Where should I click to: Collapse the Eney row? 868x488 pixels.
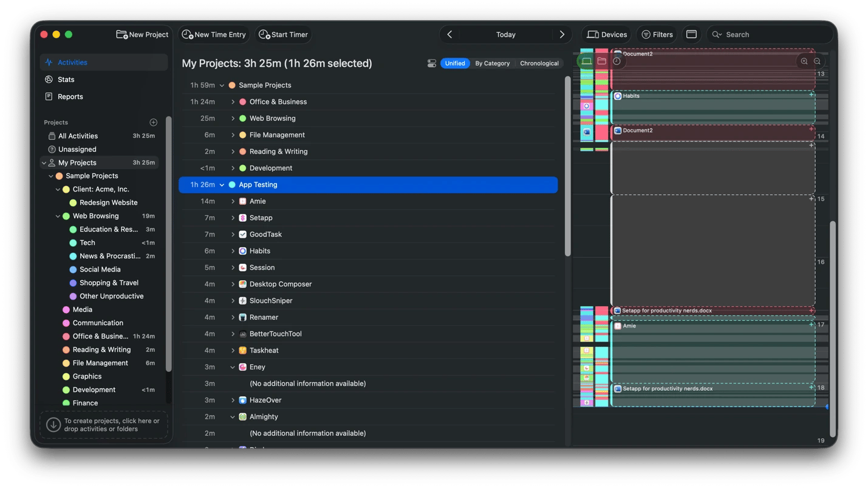tap(233, 367)
